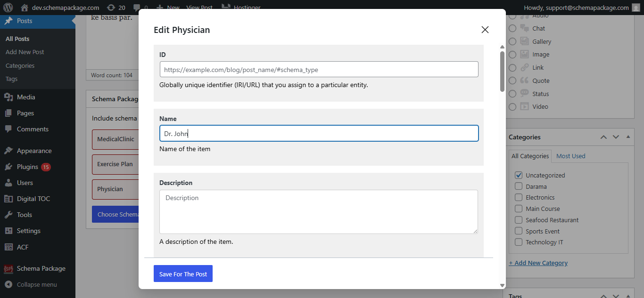Screen dimensions: 644x298
Task: Choose the Quote post format
Action: pos(512,81)
